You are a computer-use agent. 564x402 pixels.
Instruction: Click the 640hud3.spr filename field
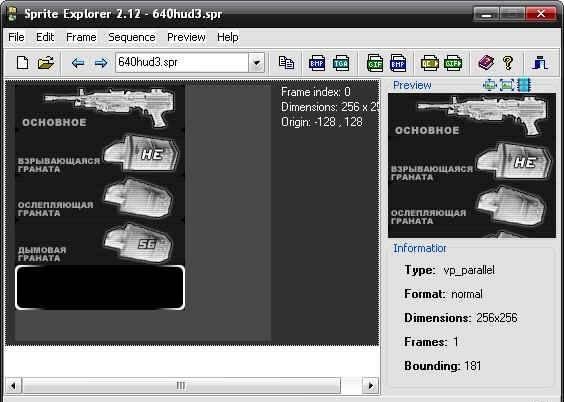182,63
